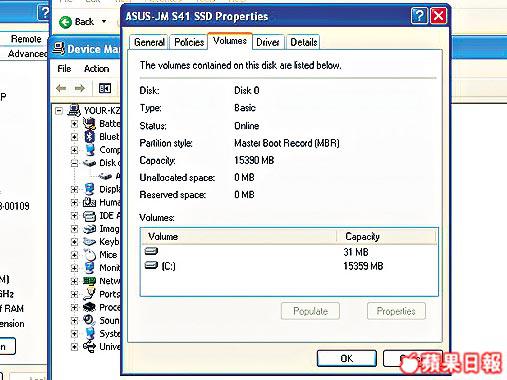This screenshot has width=507, height=380.
Task: Collapse the Disk drives category node
Action: tap(74, 163)
